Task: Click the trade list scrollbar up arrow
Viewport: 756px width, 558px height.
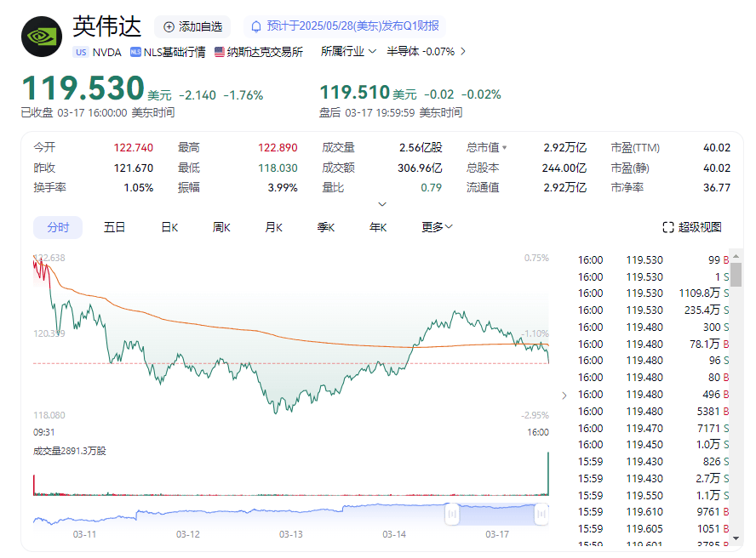Action: point(736,256)
